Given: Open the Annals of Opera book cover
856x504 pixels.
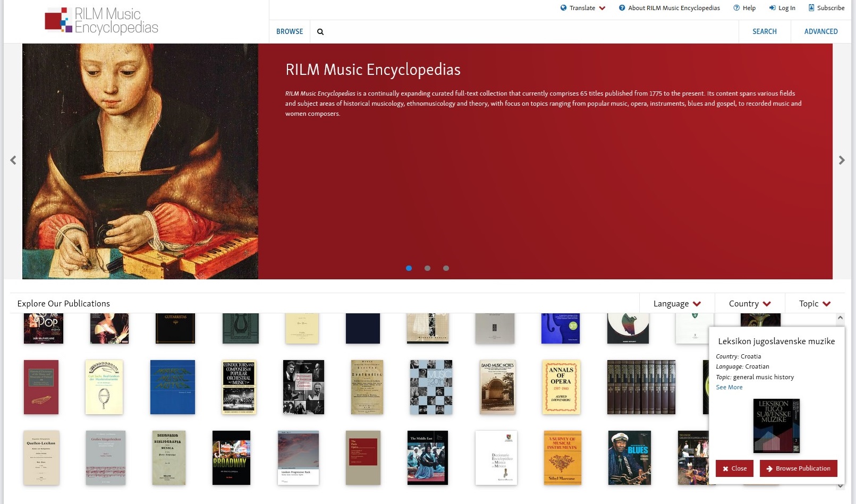Looking at the screenshot, I should point(561,387).
